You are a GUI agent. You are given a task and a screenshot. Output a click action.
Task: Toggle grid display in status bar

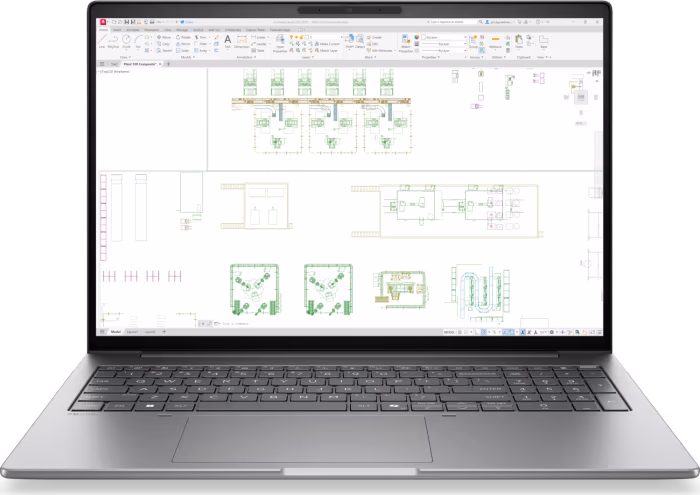(x=460, y=332)
